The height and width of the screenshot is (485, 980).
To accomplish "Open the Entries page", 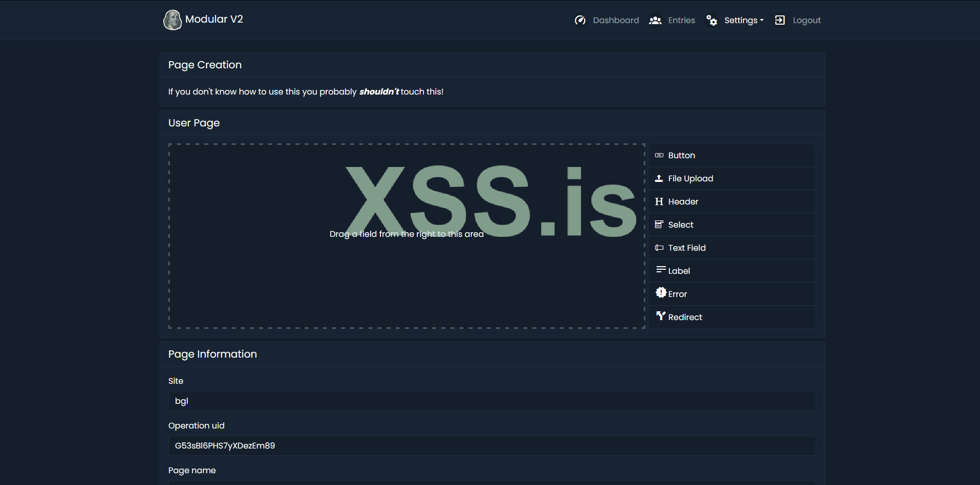I will point(682,21).
